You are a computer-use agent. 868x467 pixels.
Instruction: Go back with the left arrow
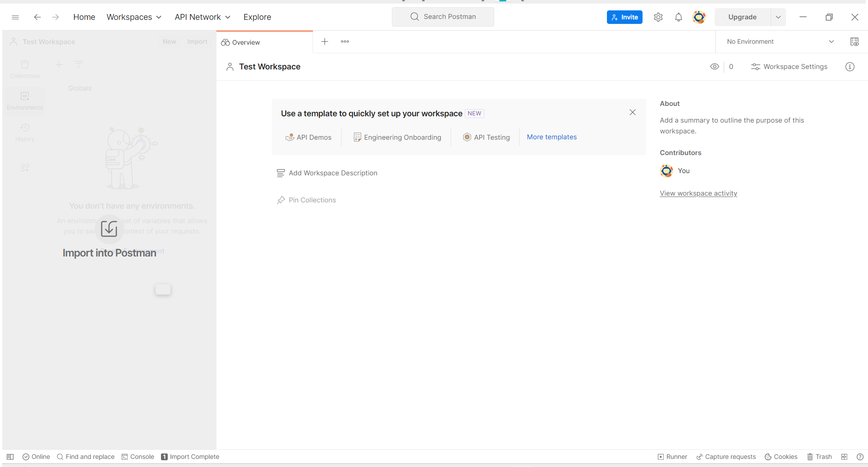coord(37,17)
